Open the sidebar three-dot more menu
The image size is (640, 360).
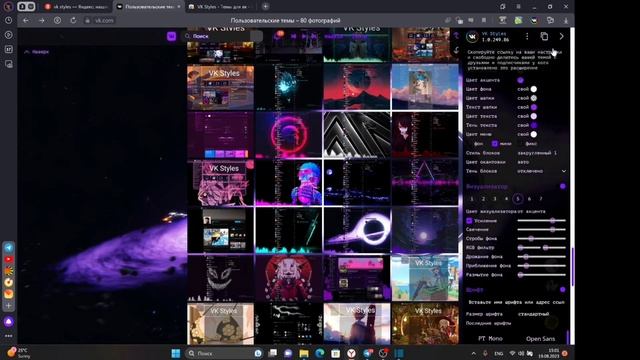[x=9, y=336]
